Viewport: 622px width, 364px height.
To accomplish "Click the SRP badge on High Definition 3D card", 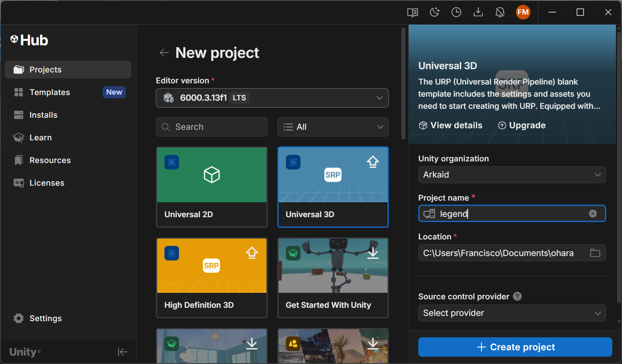I will 211,266.
